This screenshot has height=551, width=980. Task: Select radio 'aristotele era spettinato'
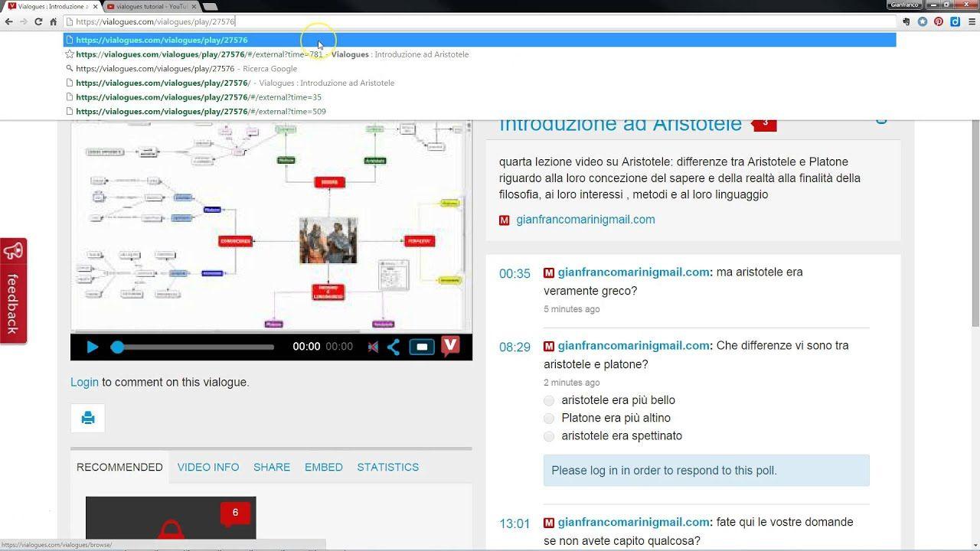(549, 436)
